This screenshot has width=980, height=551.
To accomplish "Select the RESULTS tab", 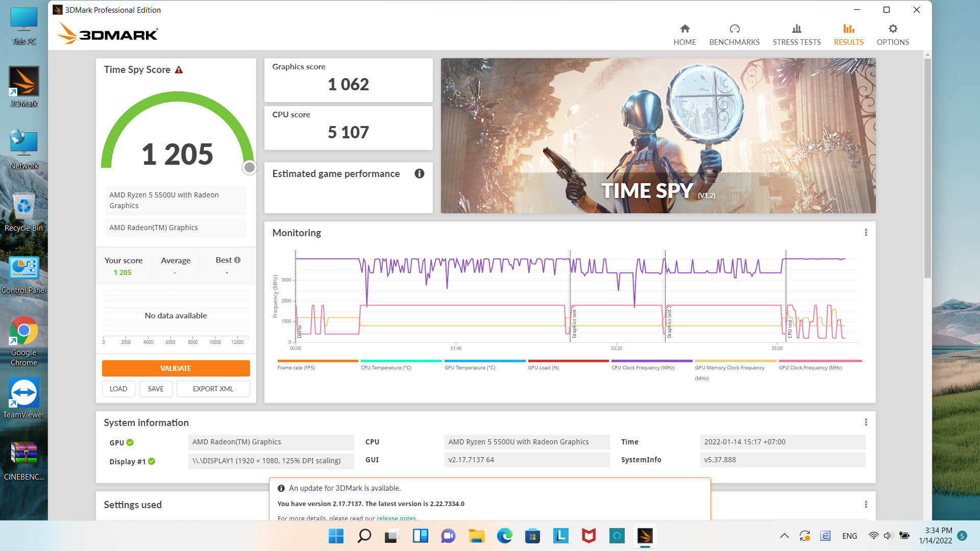I will click(848, 35).
